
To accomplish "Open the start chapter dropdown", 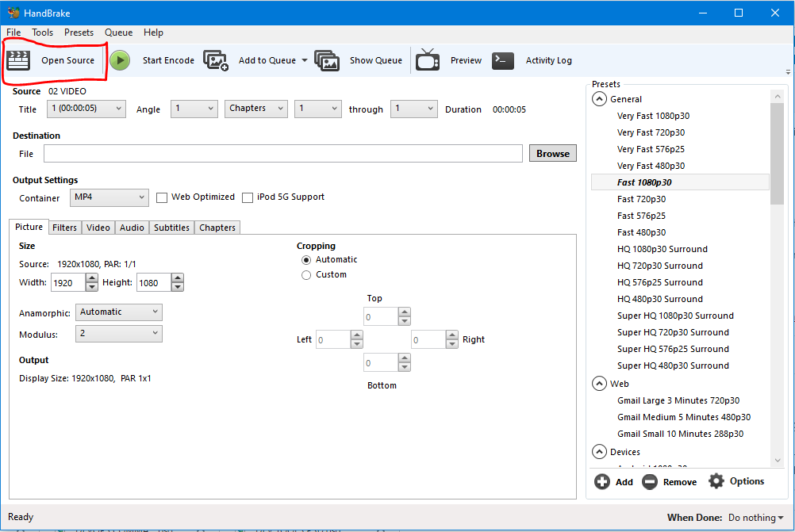I will point(318,109).
